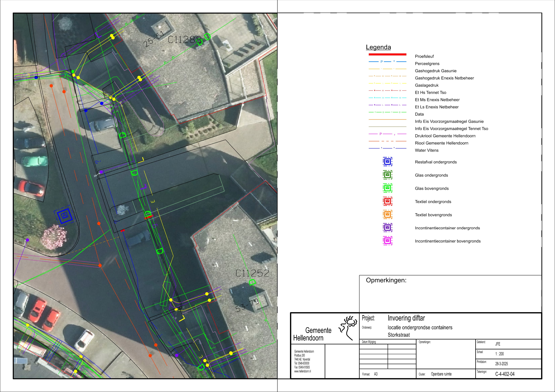Click the purple Incontinentiecontainer ondergronds icon
This screenshot has height=392, width=555.
click(x=387, y=228)
